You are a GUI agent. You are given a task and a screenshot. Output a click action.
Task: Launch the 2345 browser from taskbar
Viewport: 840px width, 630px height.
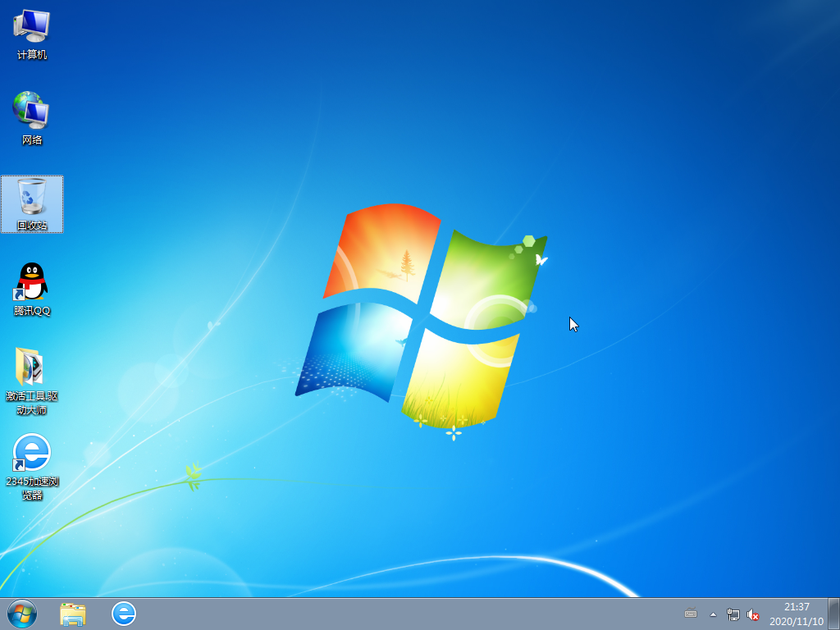point(124,614)
